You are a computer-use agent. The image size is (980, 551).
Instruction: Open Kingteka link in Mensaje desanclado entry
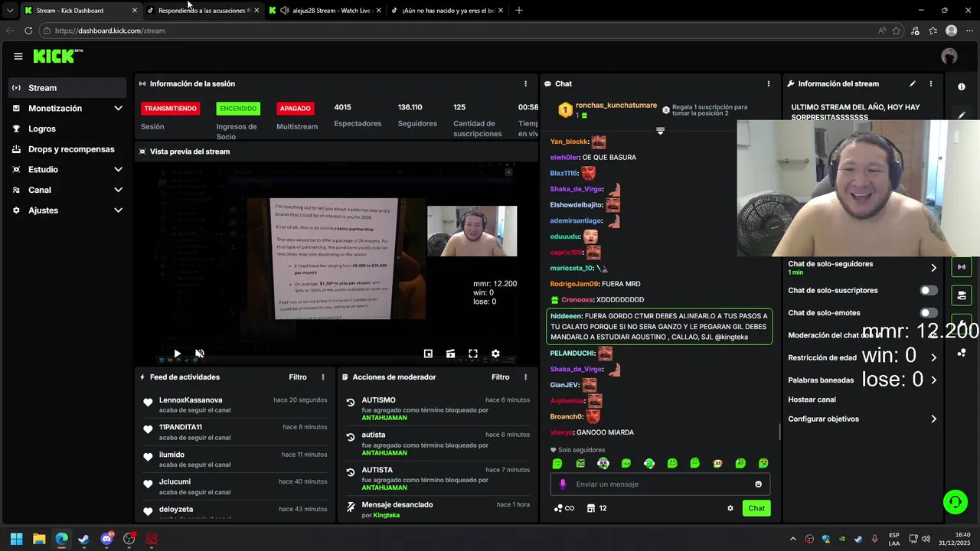click(x=386, y=515)
